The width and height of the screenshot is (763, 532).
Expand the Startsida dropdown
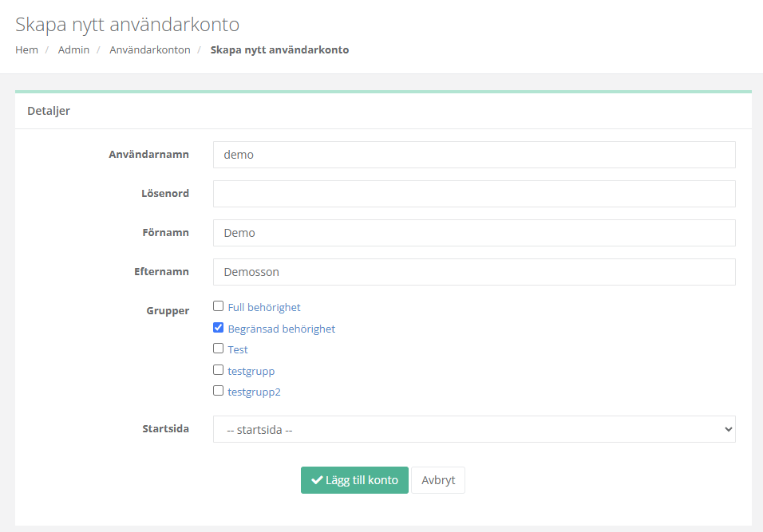(x=473, y=429)
